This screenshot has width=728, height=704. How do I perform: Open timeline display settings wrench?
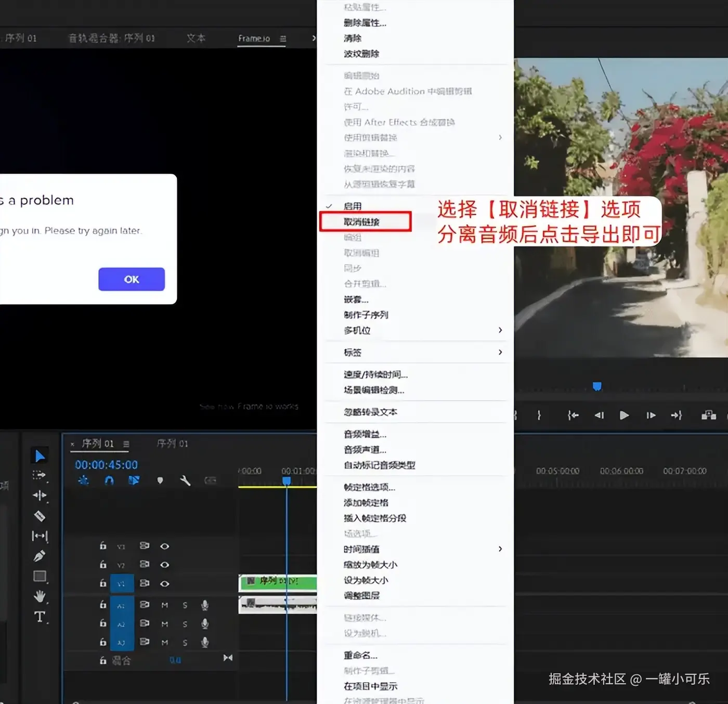coord(185,480)
